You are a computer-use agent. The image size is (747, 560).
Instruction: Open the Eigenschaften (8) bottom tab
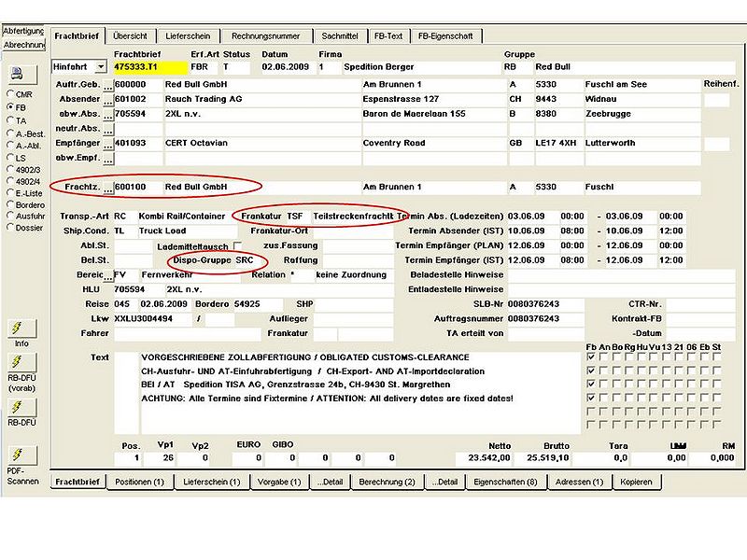[505, 482]
